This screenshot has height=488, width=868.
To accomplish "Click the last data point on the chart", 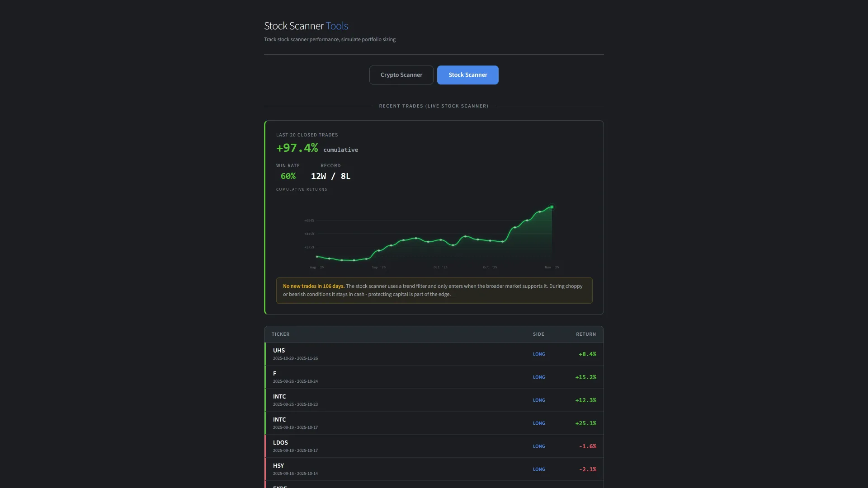I will (552, 206).
